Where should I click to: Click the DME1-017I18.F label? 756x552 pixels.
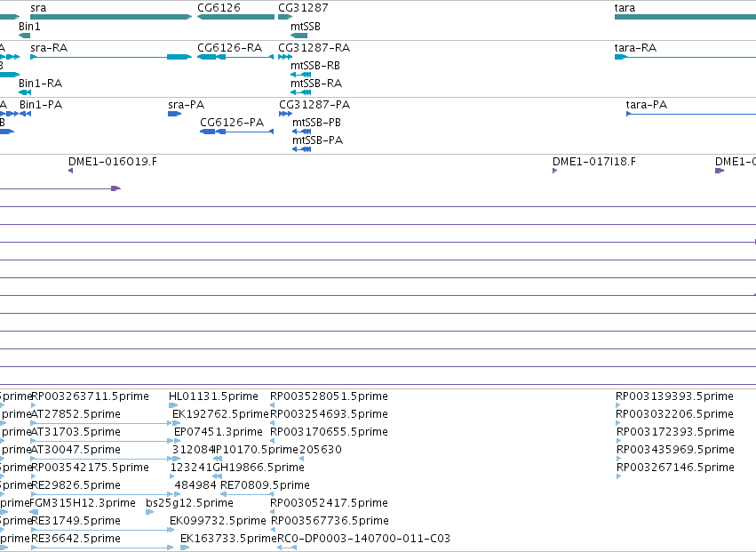pyautogui.click(x=594, y=162)
